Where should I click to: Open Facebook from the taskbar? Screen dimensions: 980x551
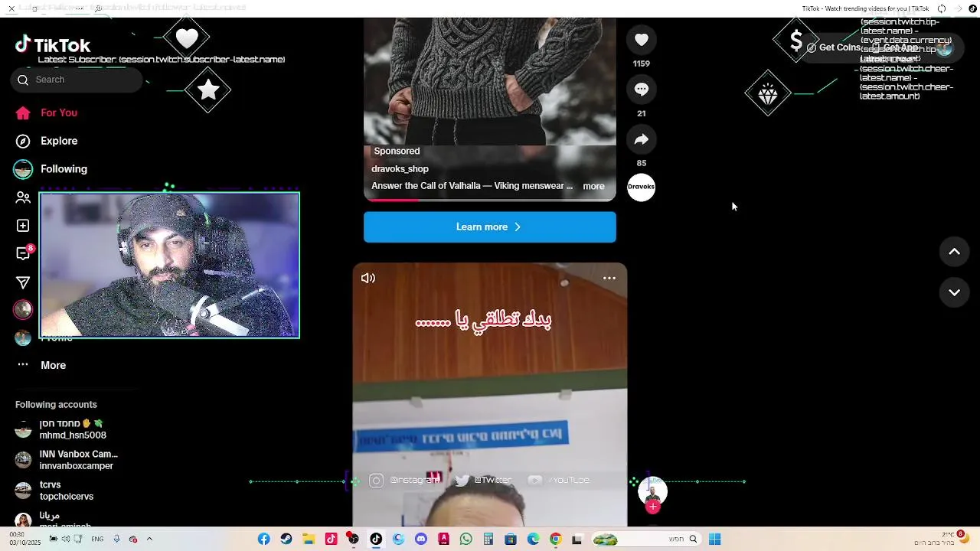(x=263, y=540)
